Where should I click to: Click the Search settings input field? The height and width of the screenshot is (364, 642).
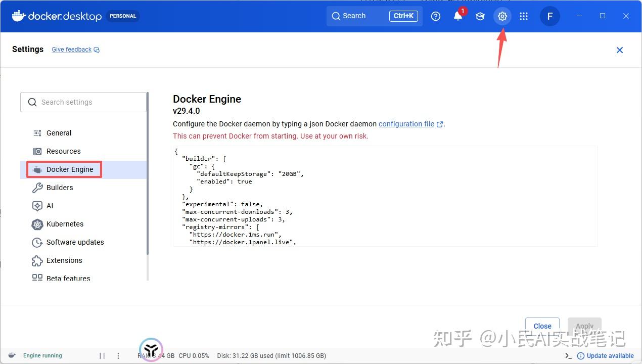pyautogui.click(x=83, y=102)
